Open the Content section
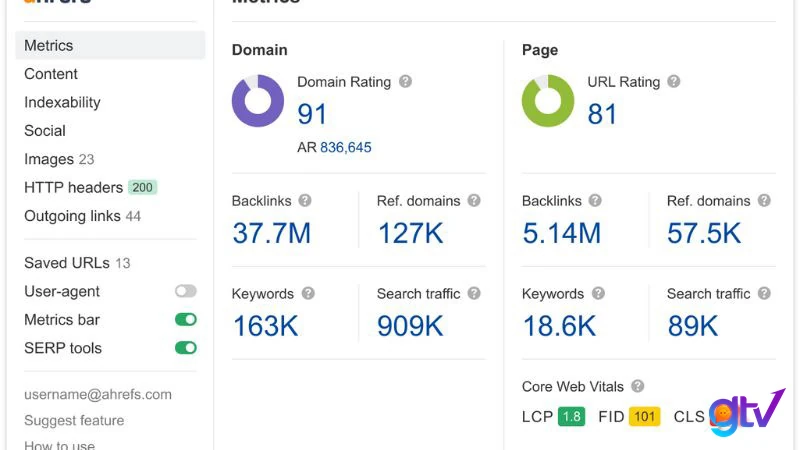This screenshot has width=800, height=450. tap(51, 74)
